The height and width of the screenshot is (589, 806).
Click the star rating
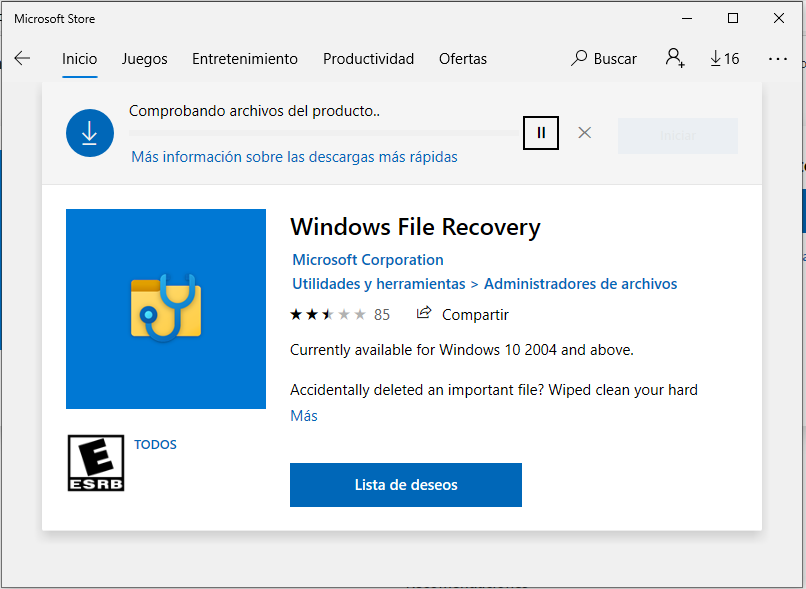328,314
